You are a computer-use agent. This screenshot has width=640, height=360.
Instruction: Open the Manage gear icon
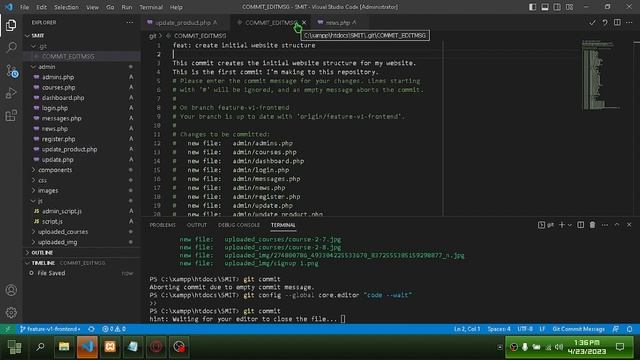point(11,312)
